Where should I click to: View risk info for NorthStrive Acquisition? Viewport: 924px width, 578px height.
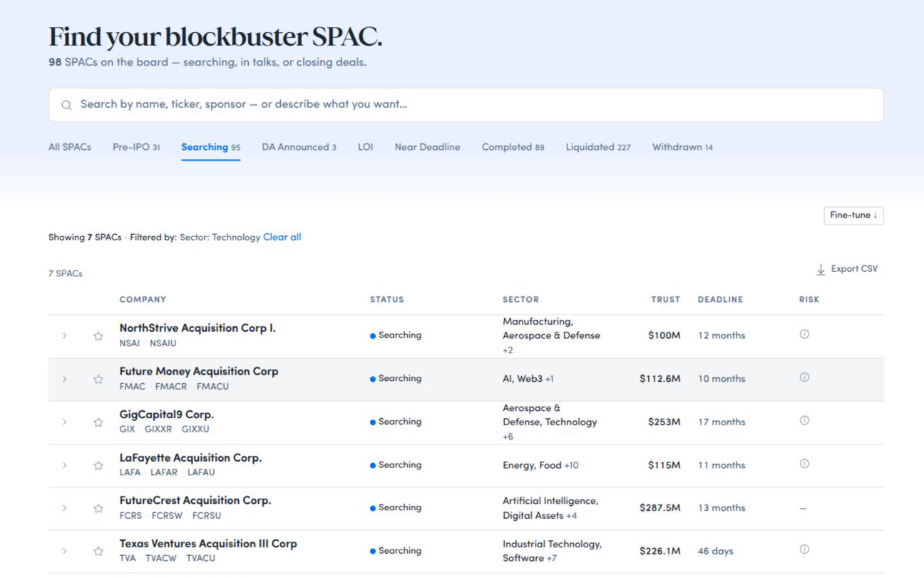pyautogui.click(x=804, y=335)
